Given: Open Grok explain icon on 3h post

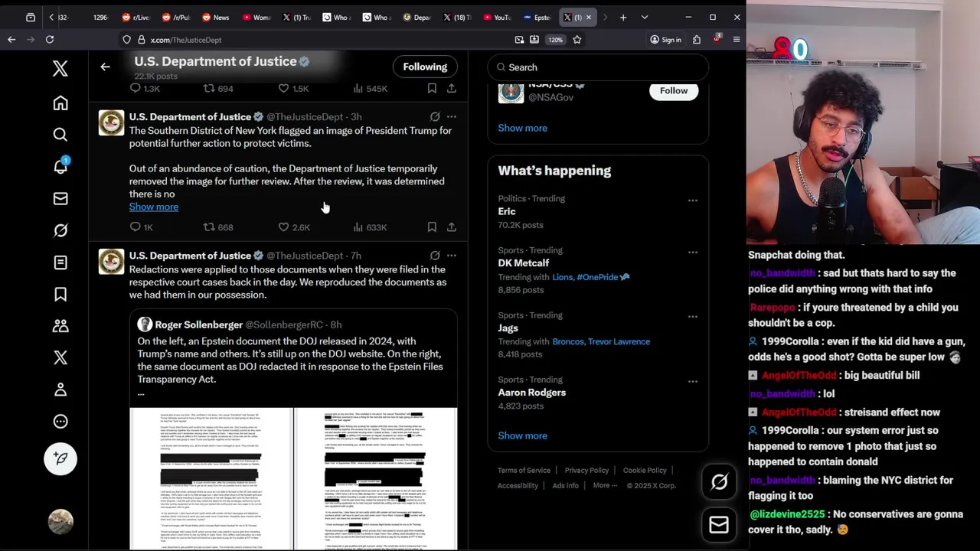Looking at the screenshot, I should coord(435,117).
